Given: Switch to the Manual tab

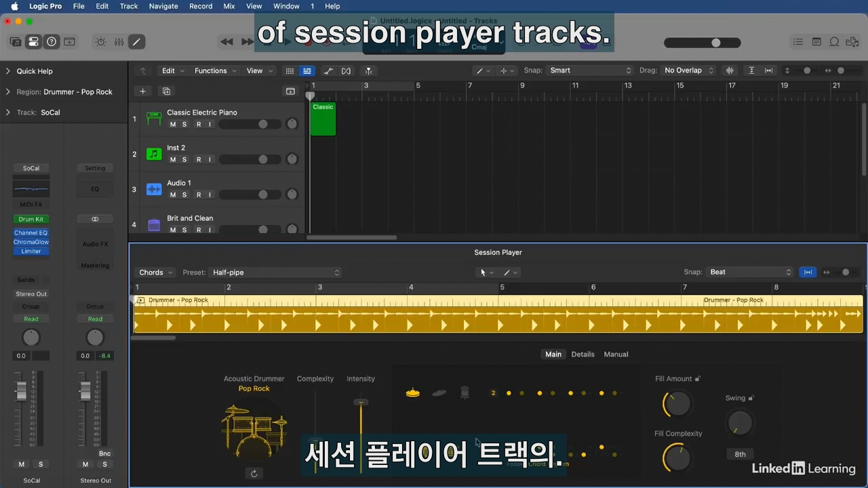Looking at the screenshot, I should [x=616, y=354].
